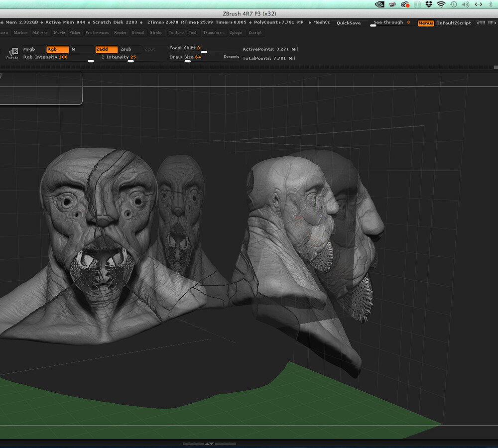The image size is (498, 448).
Task: Click the TotalPoints count readout
Action: 269,58
